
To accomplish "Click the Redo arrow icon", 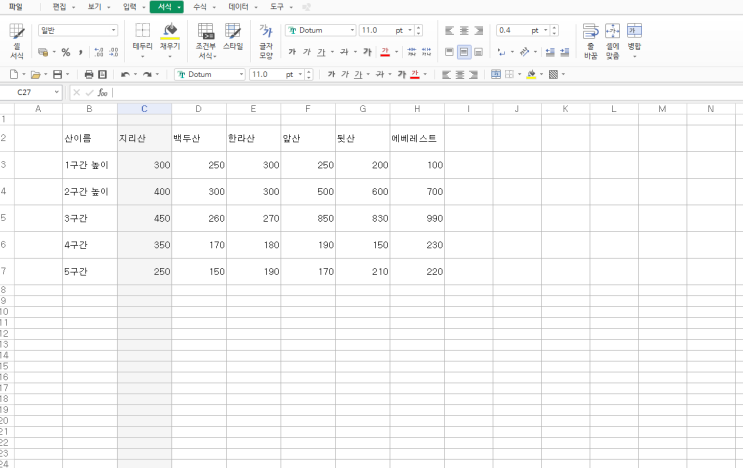I will (147, 74).
